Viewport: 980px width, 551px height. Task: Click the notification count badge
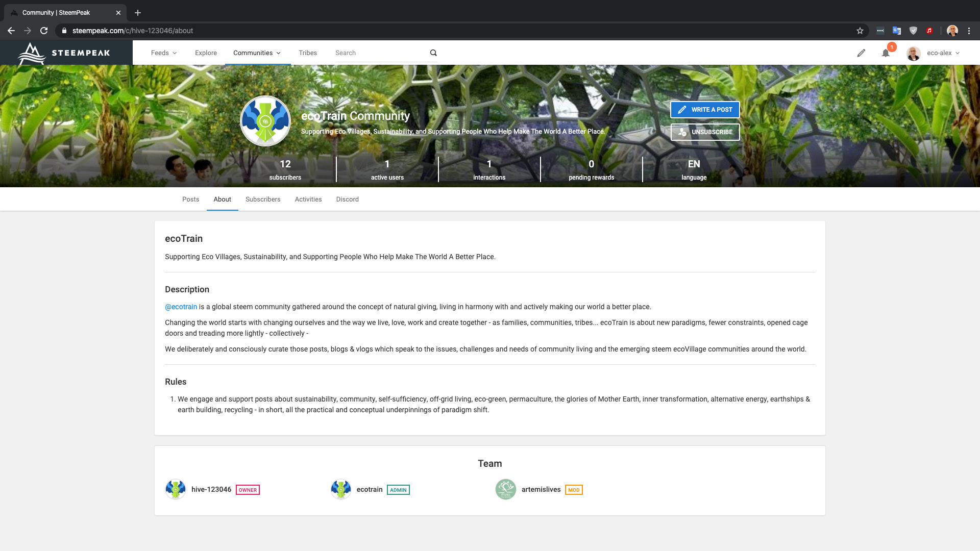coord(892,47)
